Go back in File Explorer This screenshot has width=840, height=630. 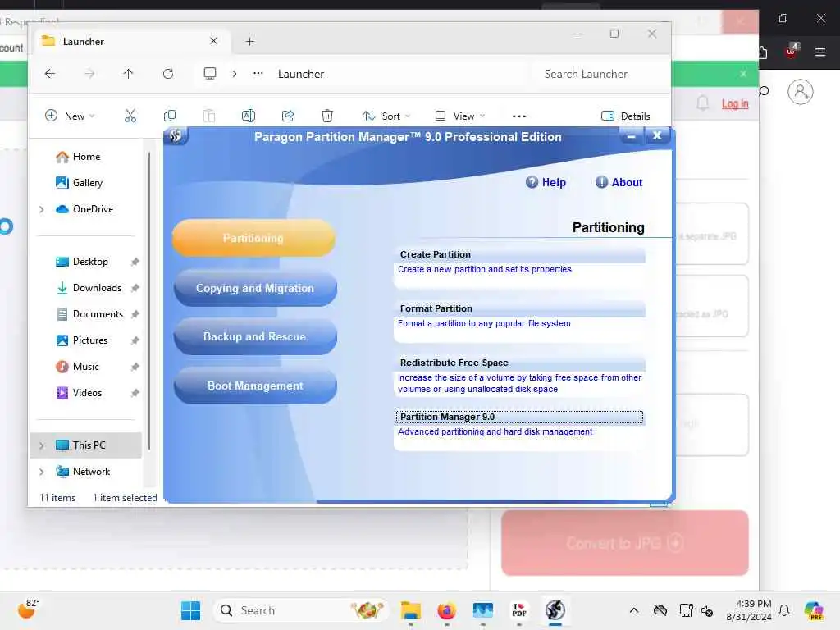coord(50,74)
